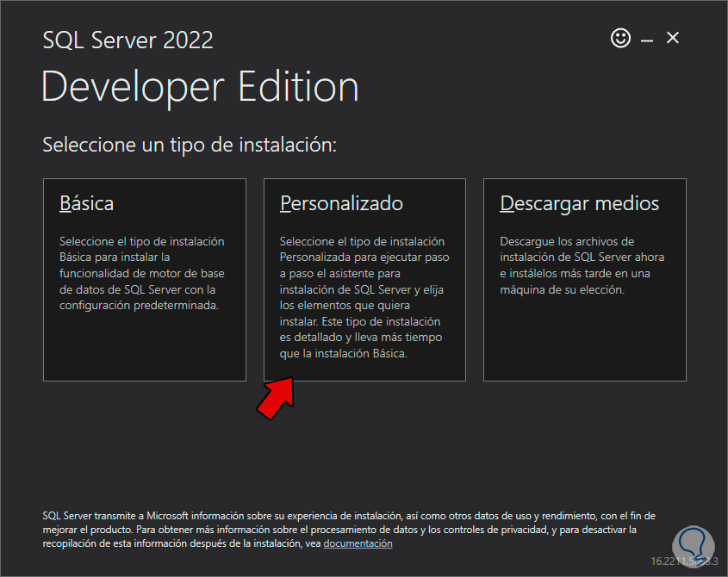The image size is (728, 577).
Task: Click the 'SQL Server 2022' title text
Action: coord(128,40)
